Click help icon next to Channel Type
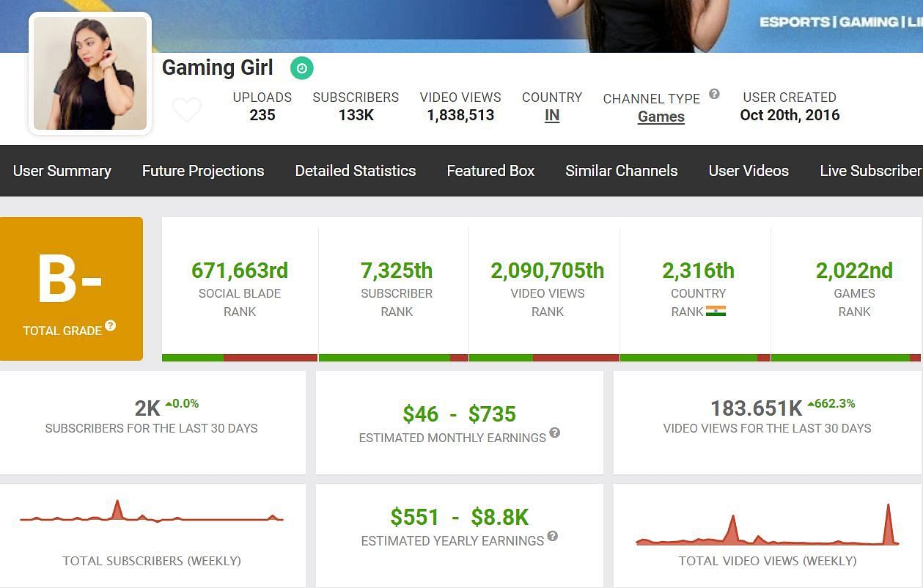923x588 pixels. click(714, 94)
